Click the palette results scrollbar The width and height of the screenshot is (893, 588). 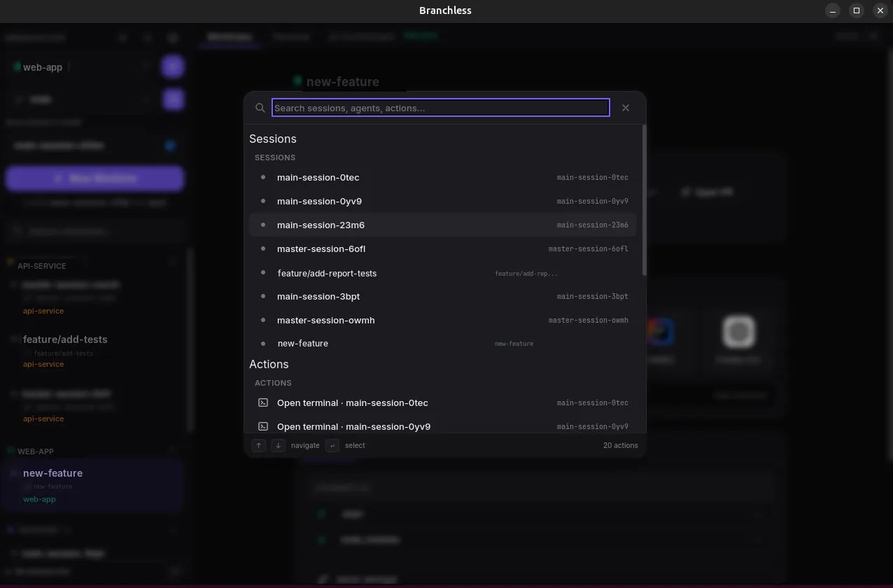tap(644, 201)
